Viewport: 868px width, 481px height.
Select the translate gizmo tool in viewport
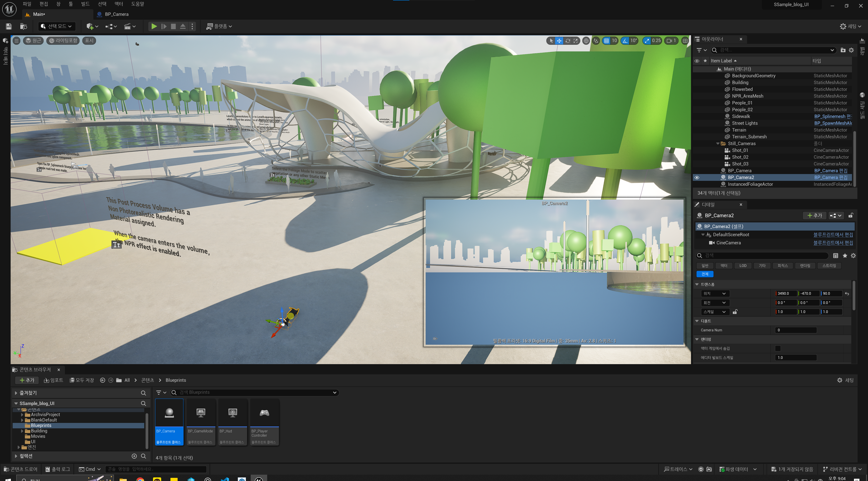(559, 41)
